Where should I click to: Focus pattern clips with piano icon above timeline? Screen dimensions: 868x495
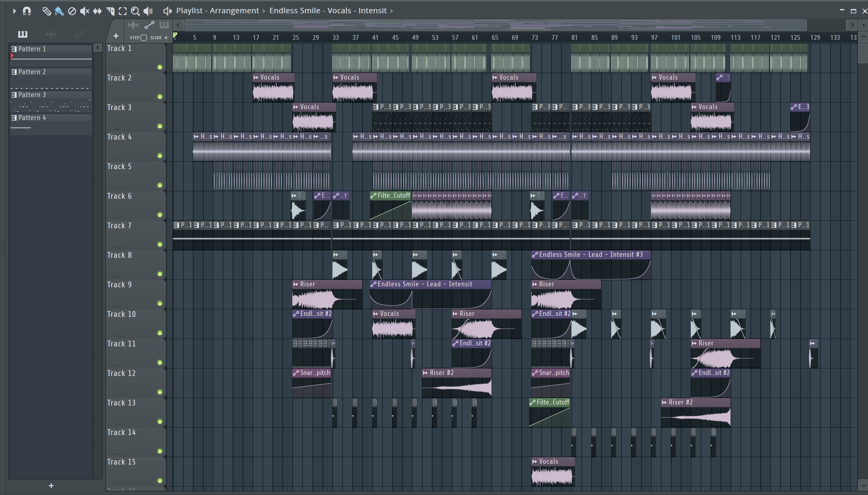coord(164,25)
